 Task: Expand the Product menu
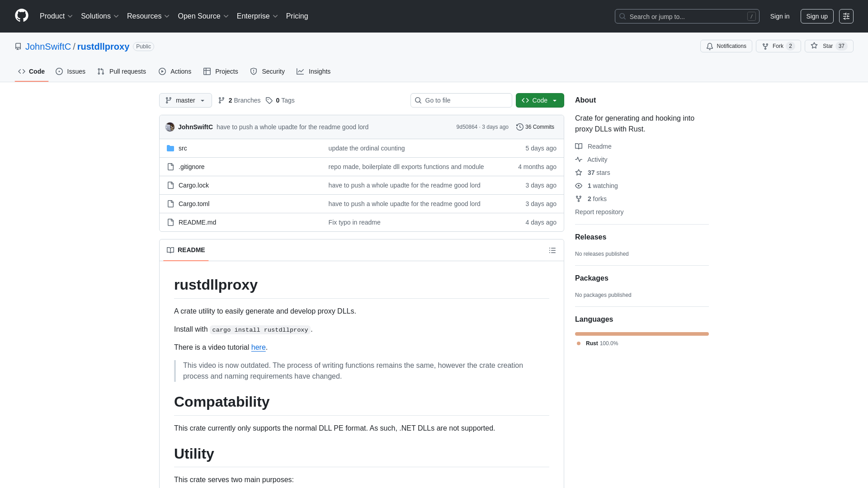point(56,16)
